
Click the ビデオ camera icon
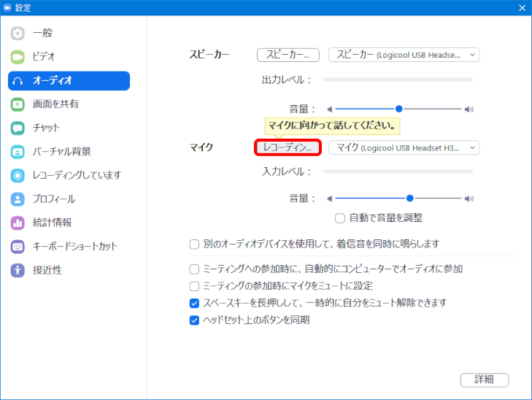18,57
